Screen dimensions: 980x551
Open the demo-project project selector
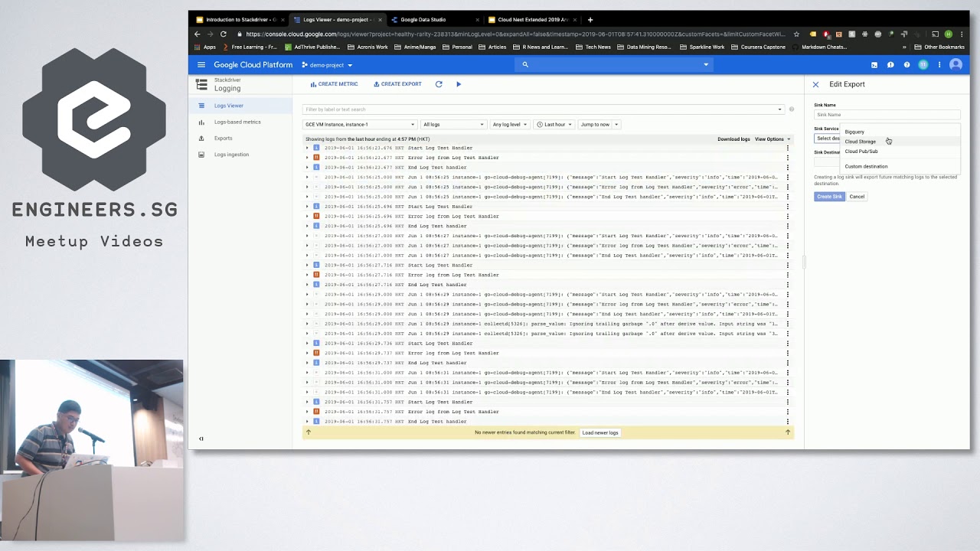[x=327, y=65]
